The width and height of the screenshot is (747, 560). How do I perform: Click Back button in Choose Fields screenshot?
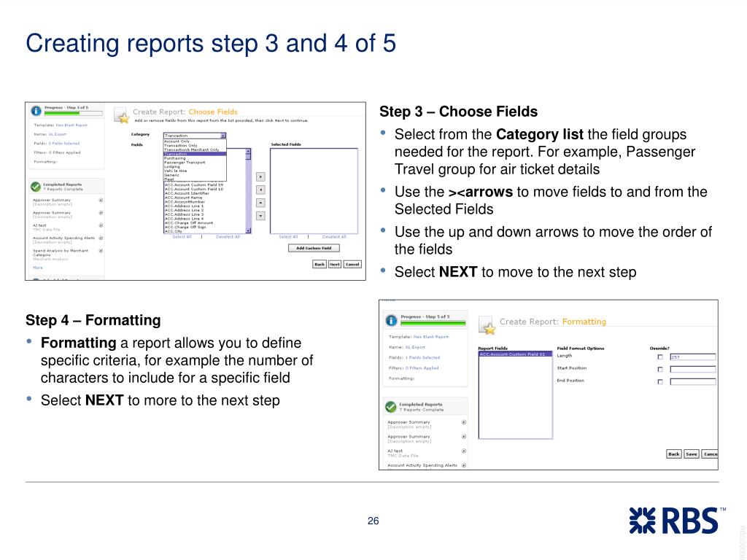(320, 264)
